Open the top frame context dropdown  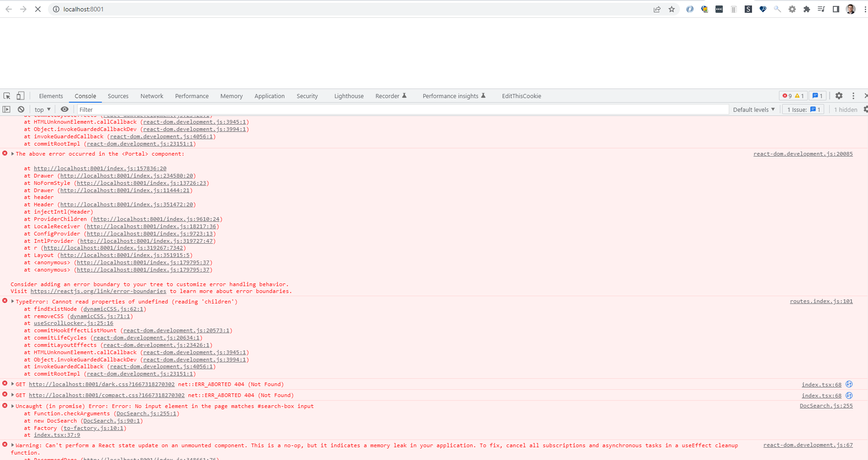(x=42, y=109)
